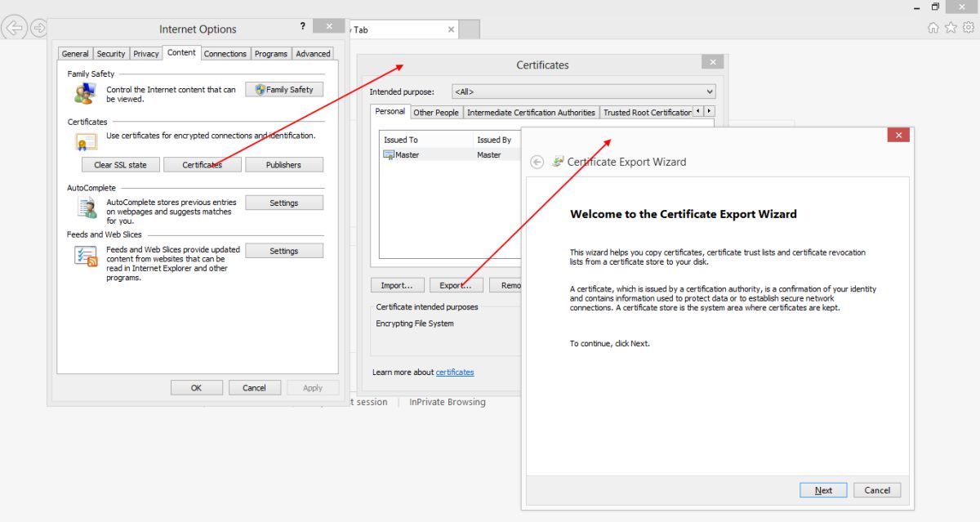Select the Master entry under Issued By
This screenshot has height=522, width=980.
pyautogui.click(x=489, y=154)
